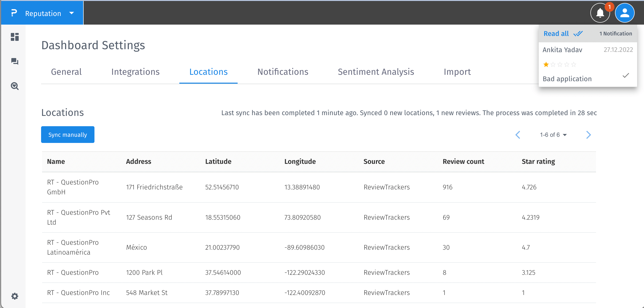644x308 pixels.
Task: Switch to the Sentiment Analysis tab
Action: 376,72
